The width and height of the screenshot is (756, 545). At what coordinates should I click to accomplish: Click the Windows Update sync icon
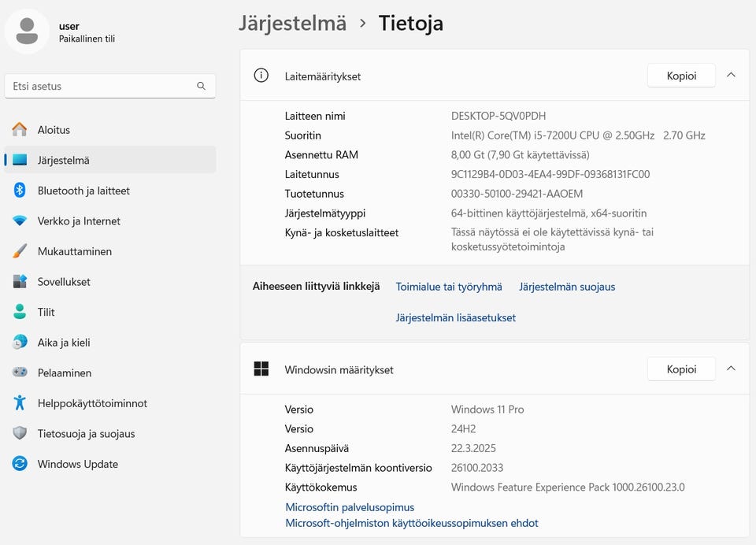point(20,464)
